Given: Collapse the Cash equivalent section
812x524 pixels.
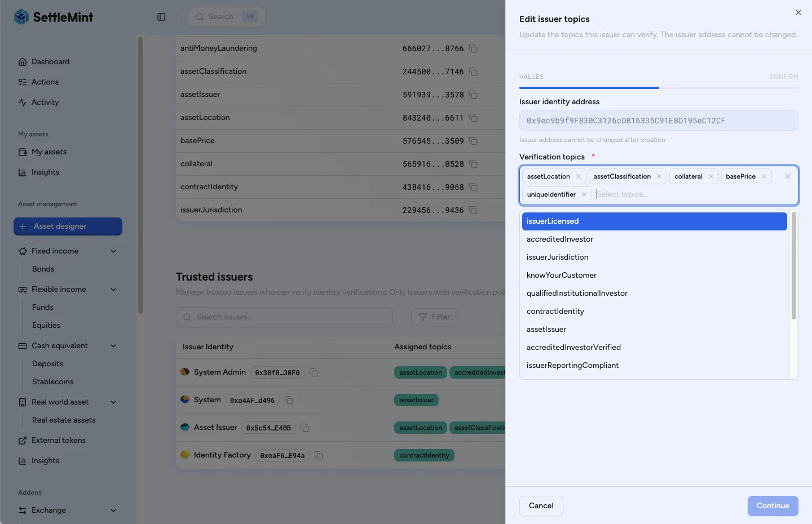Looking at the screenshot, I should (x=113, y=345).
